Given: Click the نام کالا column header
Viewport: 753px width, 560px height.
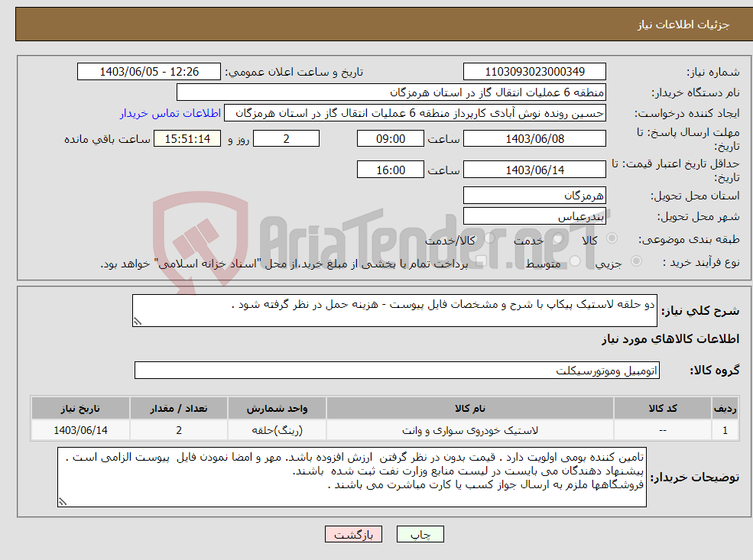Looking at the screenshot, I should point(470,409).
